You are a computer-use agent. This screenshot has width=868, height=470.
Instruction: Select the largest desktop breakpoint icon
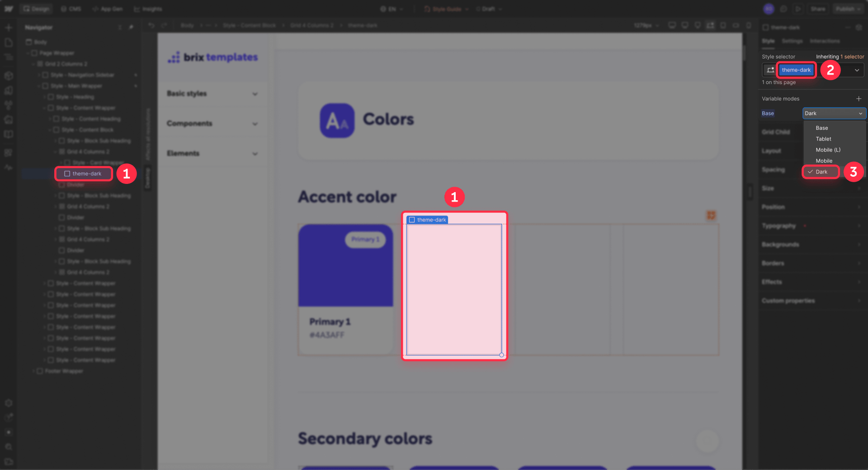pos(672,25)
